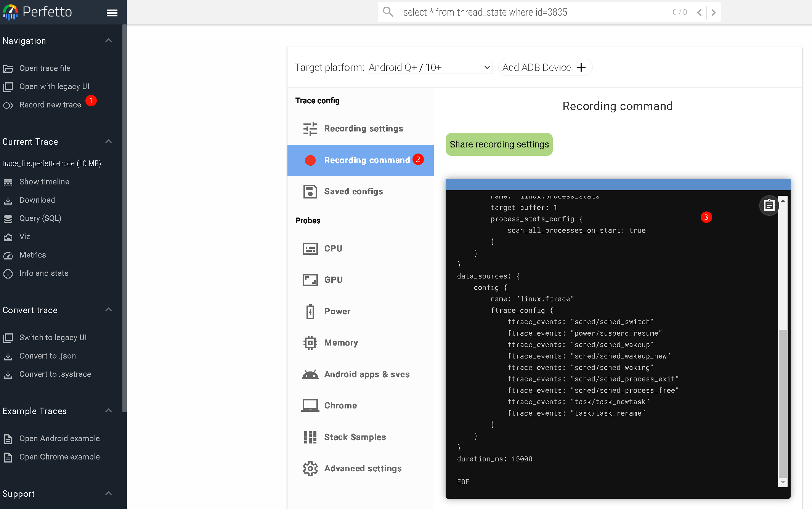Open the Power probes section
Screen dimensions: 812x509
pos(337,311)
